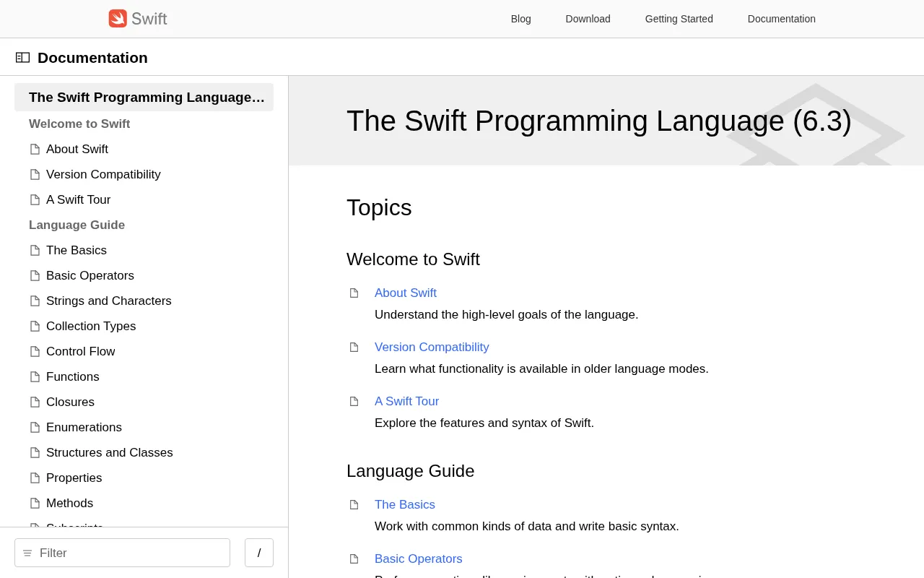Screen dimensions: 924x578
Task: Click page icon beside Strings and Characters
Action: pos(35,301)
